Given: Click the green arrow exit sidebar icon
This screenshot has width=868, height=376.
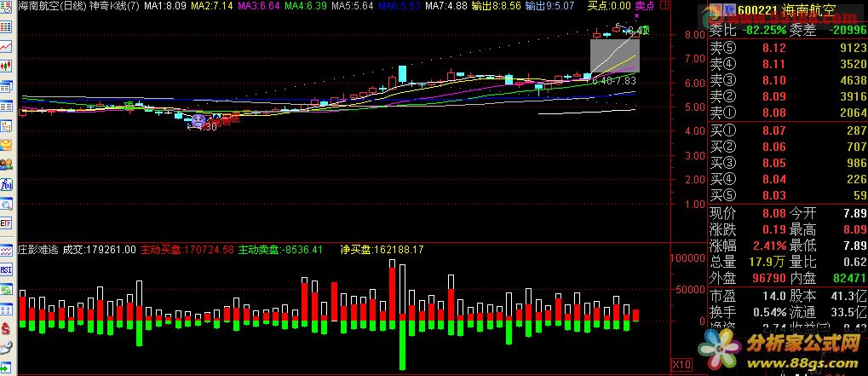Looking at the screenshot, I should pyautogui.click(x=6, y=367).
